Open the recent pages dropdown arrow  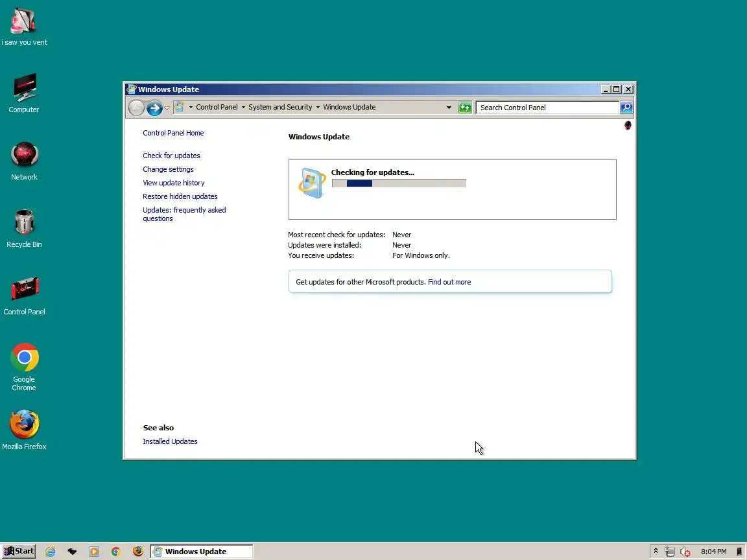167,108
